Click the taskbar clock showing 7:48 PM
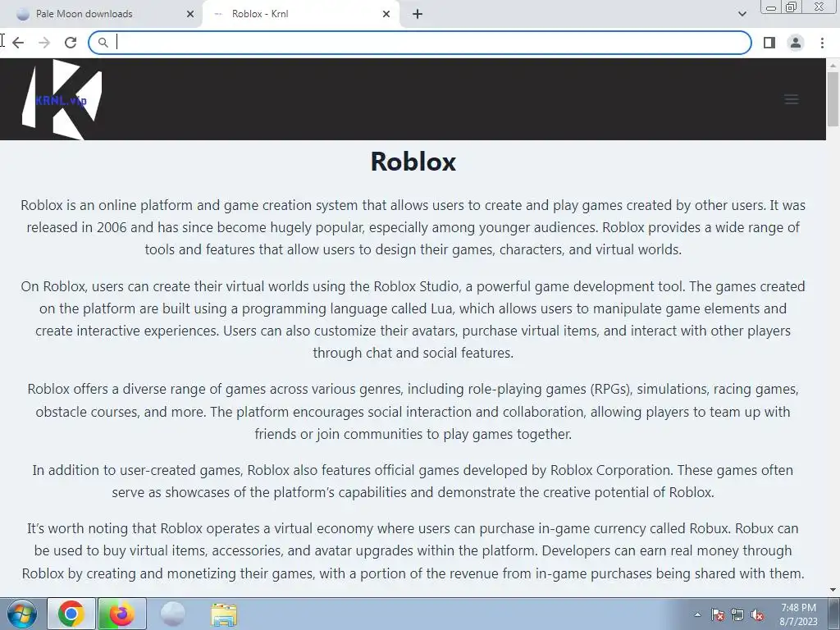Viewport: 840px width, 630px height. (x=798, y=614)
